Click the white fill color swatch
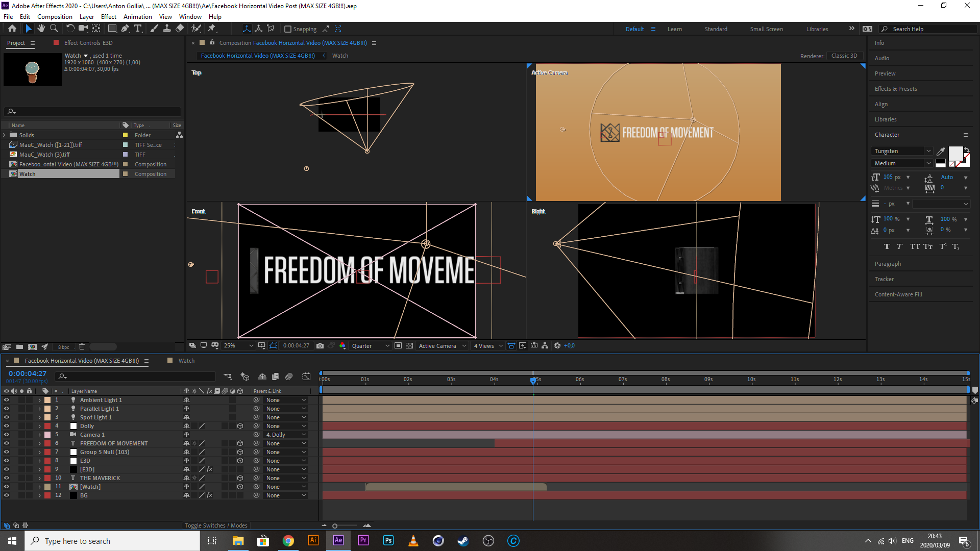The image size is (980, 551). (955, 153)
